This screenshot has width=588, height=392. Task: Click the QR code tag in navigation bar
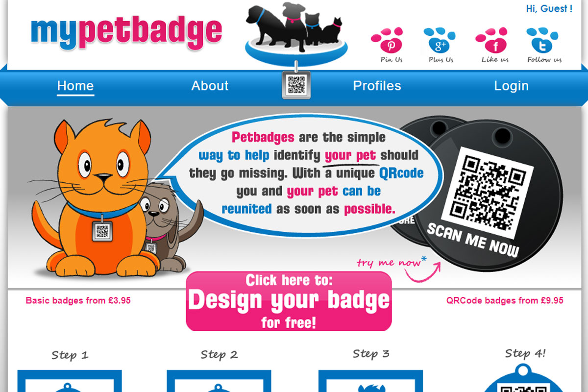click(296, 85)
